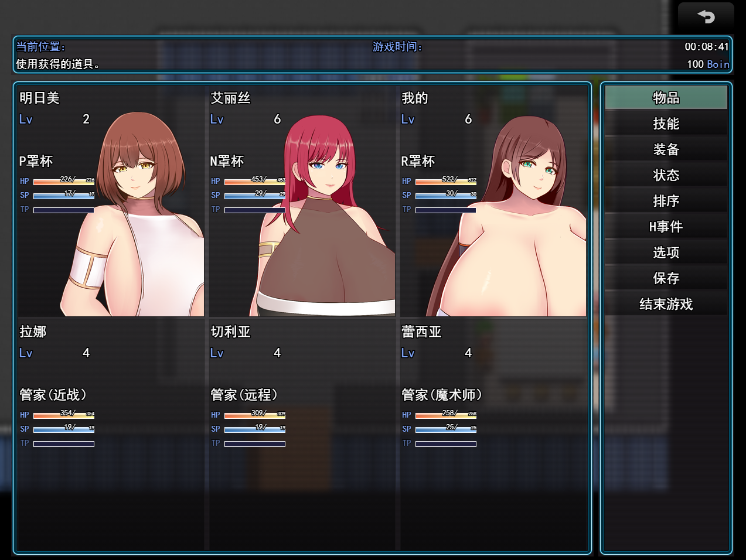The image size is (746, 560).
Task: Select party member 切利亚
Action: point(302,433)
